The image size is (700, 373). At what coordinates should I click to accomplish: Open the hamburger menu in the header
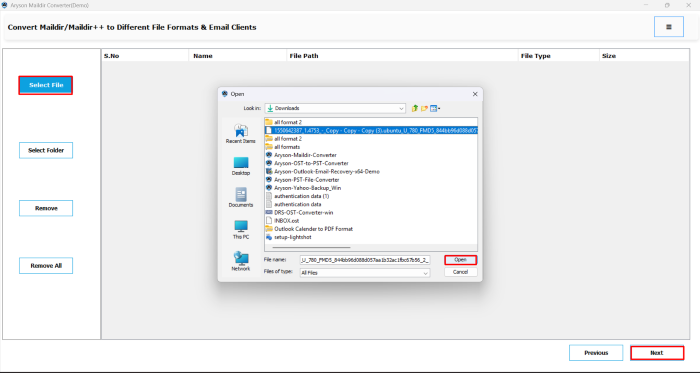[668, 27]
